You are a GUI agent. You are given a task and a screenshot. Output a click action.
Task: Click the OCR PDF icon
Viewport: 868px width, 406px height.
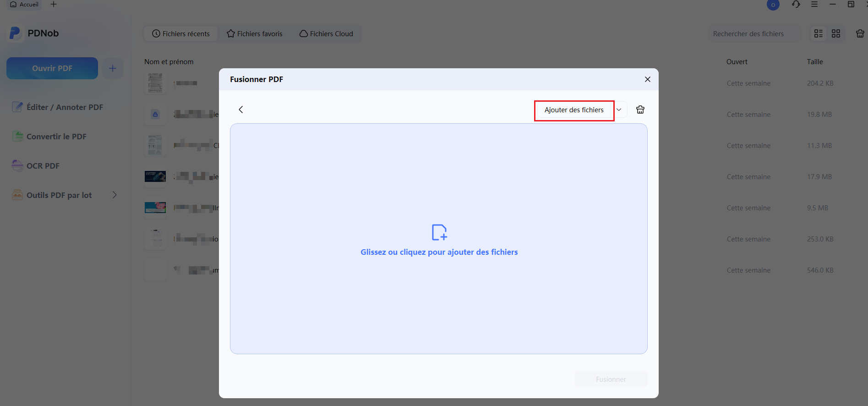pos(17,165)
